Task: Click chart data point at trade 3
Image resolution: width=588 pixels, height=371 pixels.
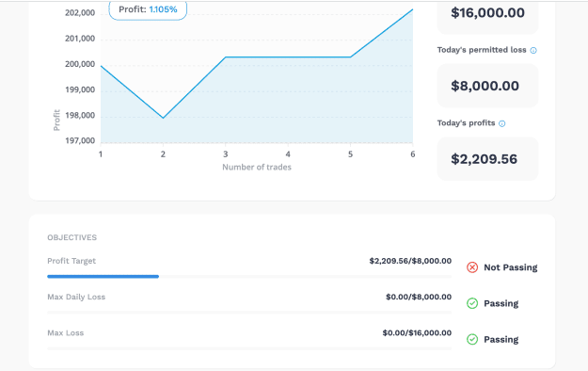Action: 226,57
